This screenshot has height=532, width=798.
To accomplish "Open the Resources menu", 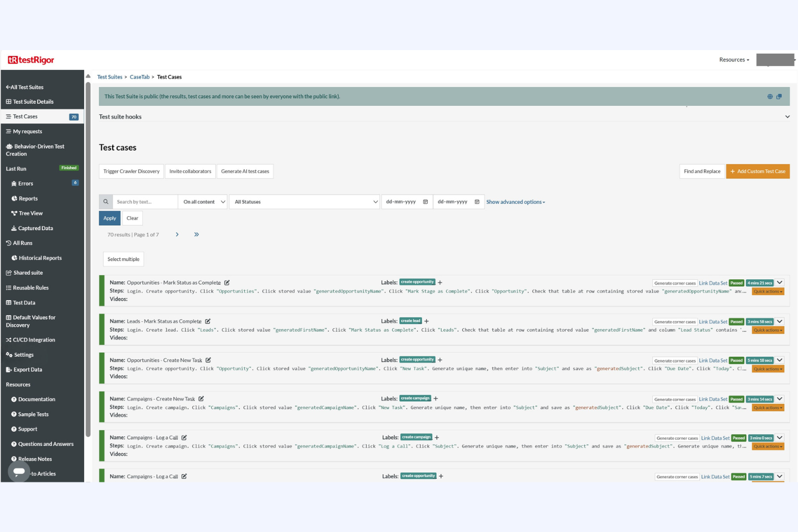I will [733, 59].
